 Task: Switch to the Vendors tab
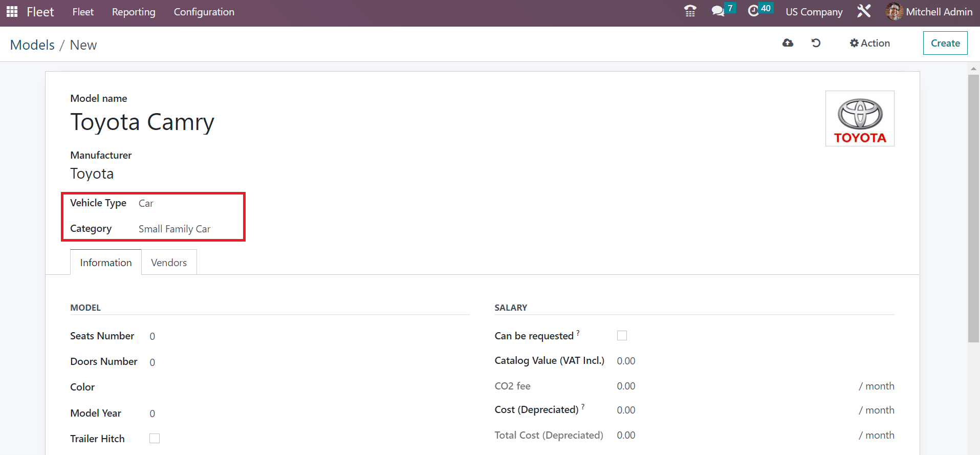[x=169, y=263]
